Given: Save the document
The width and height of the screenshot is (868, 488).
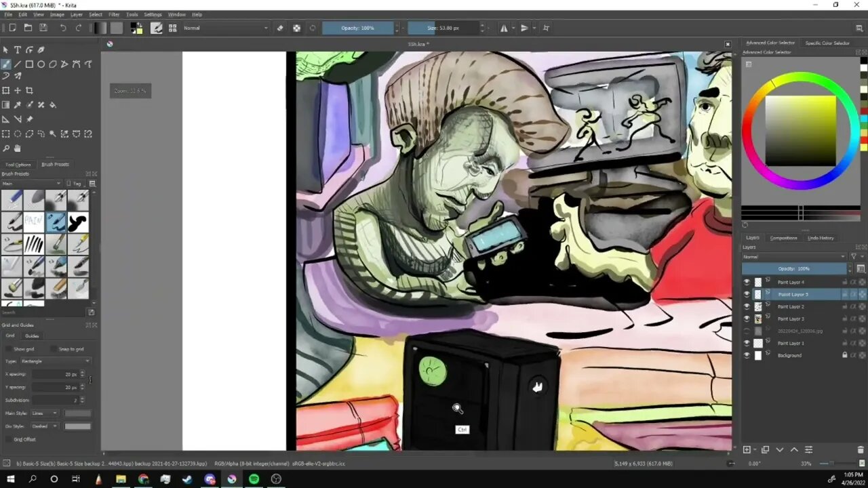Looking at the screenshot, I should pyautogui.click(x=43, y=28).
